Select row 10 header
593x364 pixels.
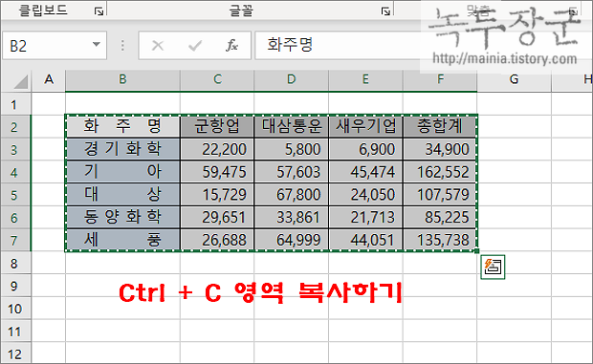pyautogui.click(x=15, y=309)
